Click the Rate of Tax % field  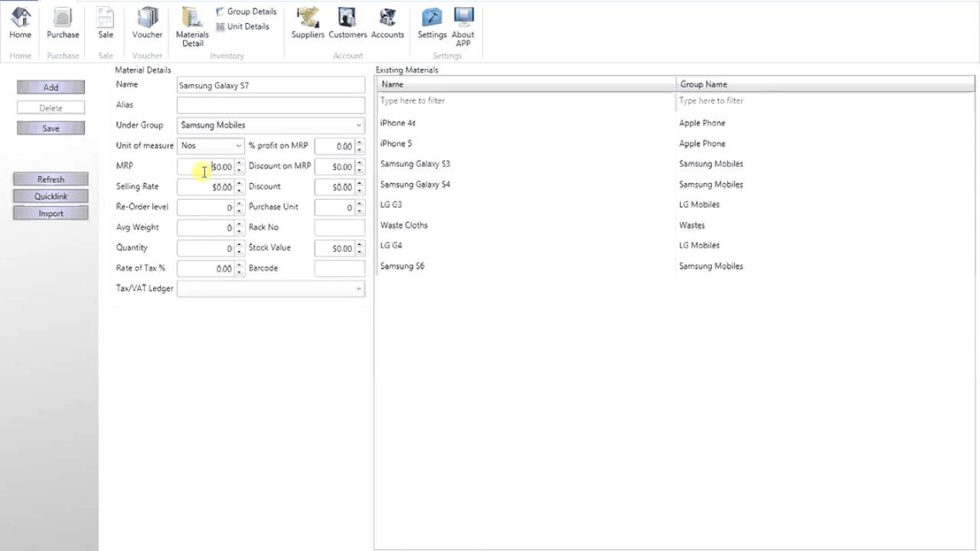tap(205, 269)
